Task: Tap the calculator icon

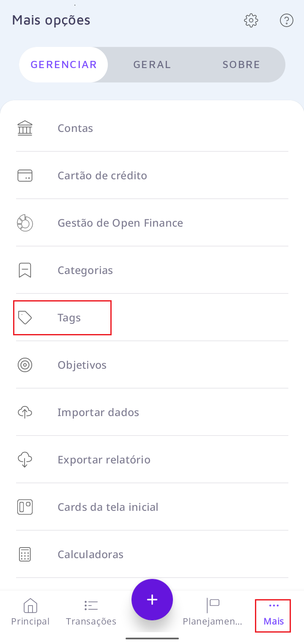Action: click(x=25, y=554)
